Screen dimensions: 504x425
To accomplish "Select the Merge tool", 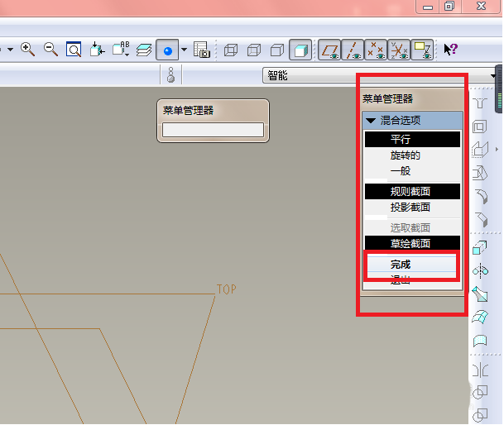I will point(480,392).
